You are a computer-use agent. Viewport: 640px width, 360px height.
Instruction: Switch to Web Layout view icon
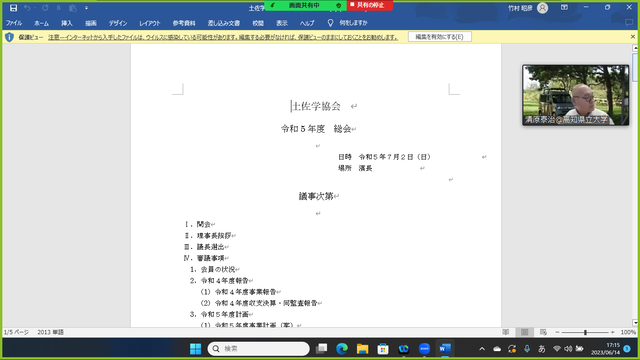[x=543, y=332]
